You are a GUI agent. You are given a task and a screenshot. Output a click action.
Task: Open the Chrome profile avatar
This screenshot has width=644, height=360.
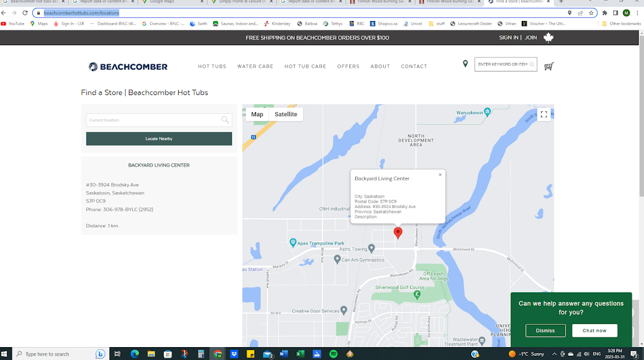pos(626,12)
